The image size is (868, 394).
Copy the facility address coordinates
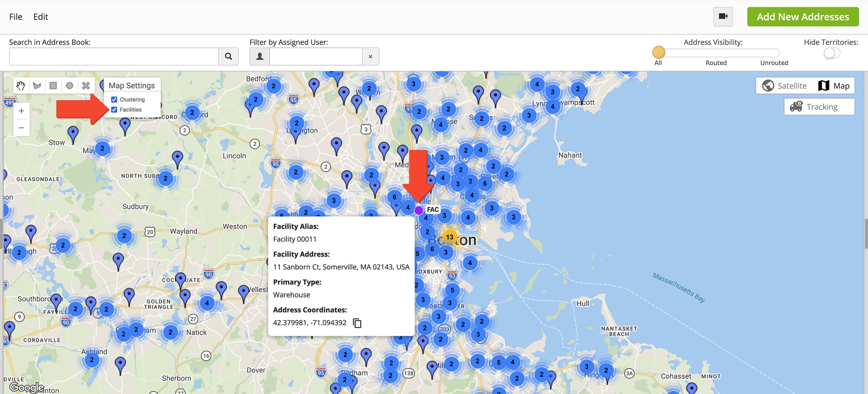357,323
